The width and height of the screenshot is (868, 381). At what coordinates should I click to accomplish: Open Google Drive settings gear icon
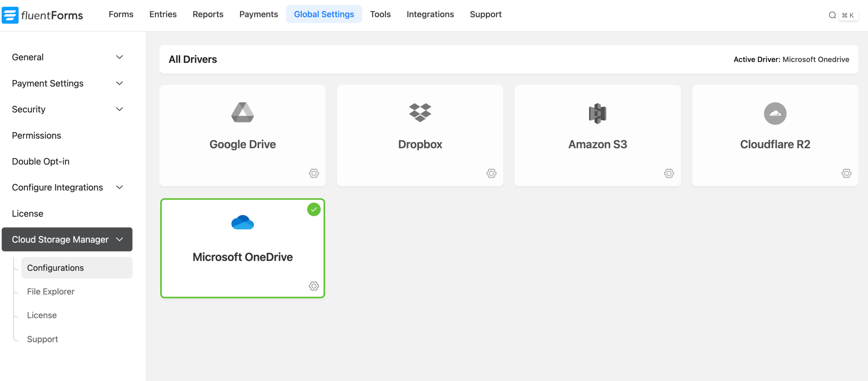(314, 173)
